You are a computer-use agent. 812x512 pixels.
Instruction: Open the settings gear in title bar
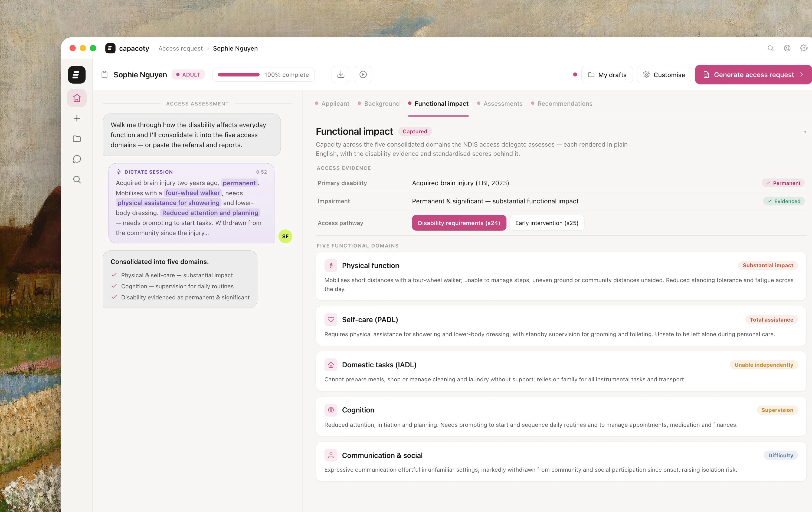click(x=804, y=48)
